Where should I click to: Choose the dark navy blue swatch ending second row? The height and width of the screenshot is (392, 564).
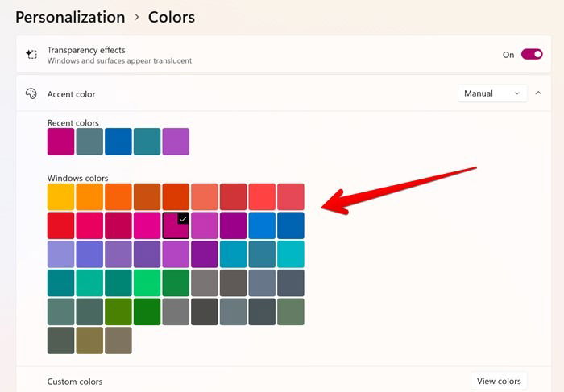291,225
